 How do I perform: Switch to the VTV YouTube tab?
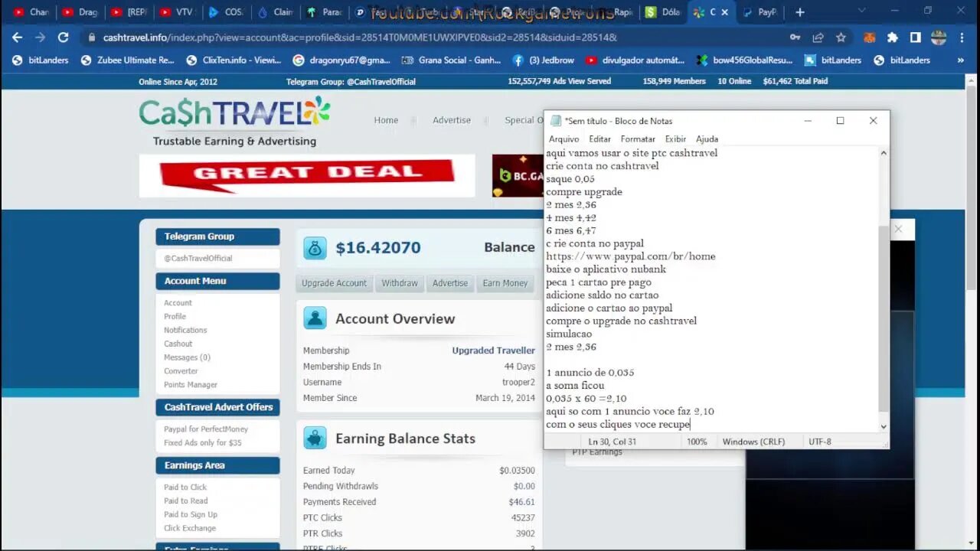tap(175, 12)
